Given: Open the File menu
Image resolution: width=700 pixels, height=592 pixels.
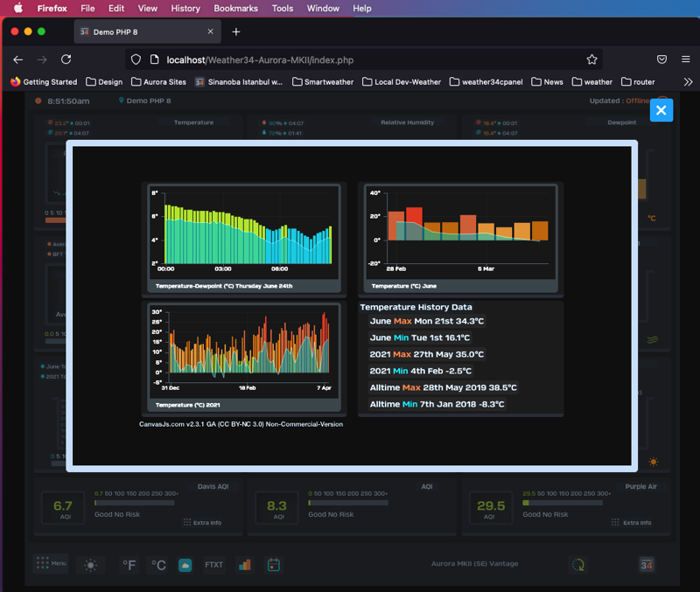Looking at the screenshot, I should coord(87,8).
